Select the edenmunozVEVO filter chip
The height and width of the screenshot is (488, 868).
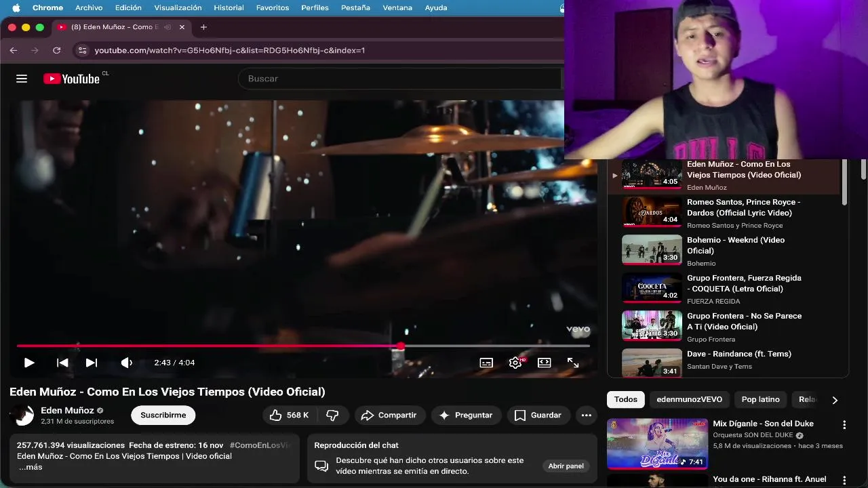[x=689, y=399]
